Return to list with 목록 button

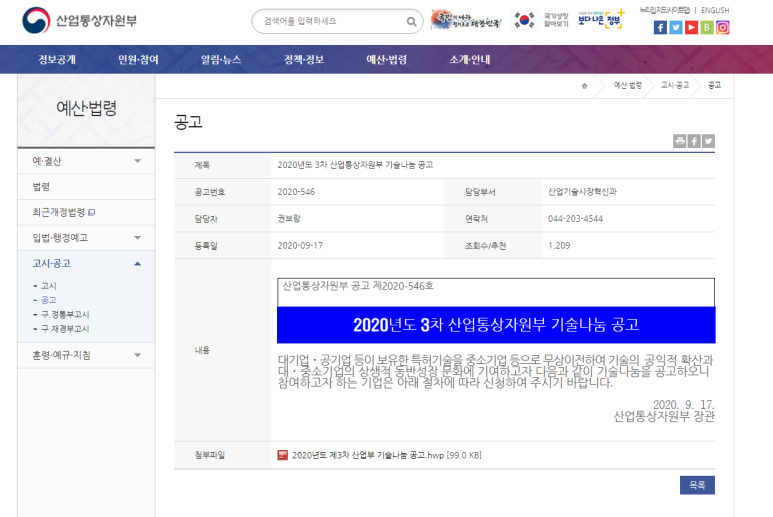point(697,485)
